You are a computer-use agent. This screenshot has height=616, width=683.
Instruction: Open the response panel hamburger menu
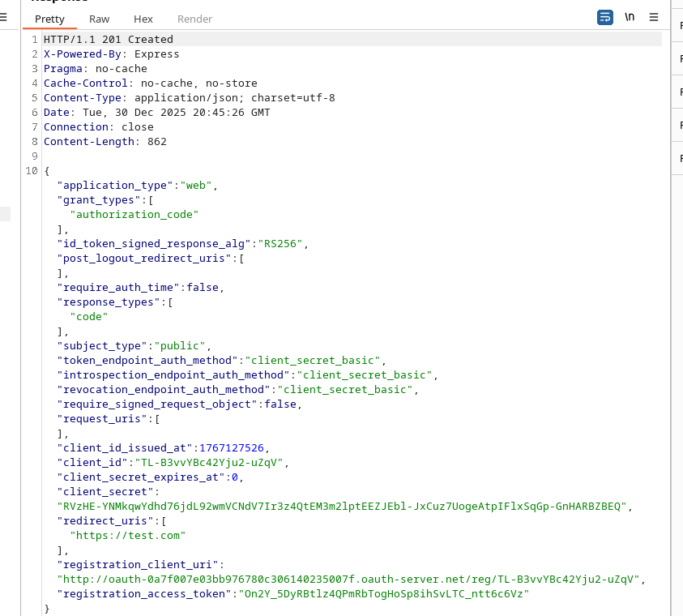654,17
